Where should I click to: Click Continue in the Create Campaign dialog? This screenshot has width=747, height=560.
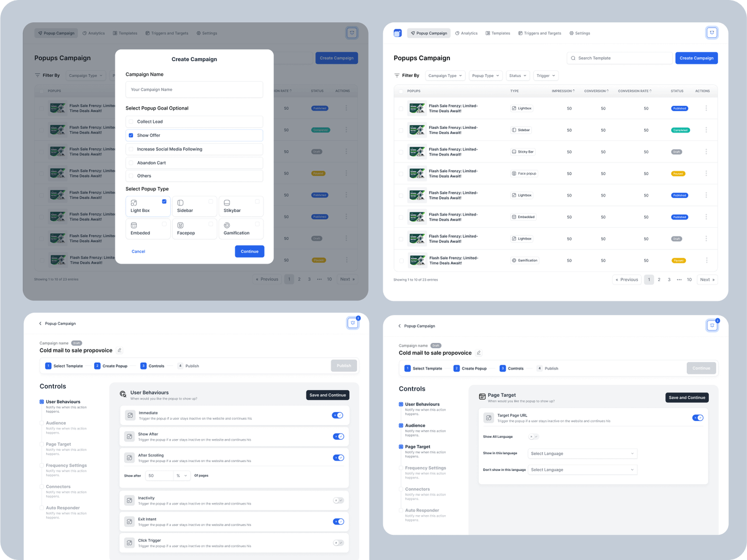pos(249,251)
